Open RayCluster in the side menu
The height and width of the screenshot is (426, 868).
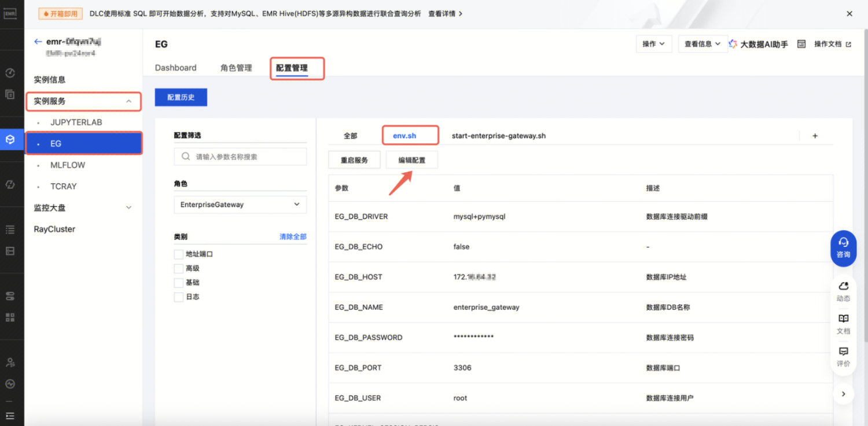[55, 229]
